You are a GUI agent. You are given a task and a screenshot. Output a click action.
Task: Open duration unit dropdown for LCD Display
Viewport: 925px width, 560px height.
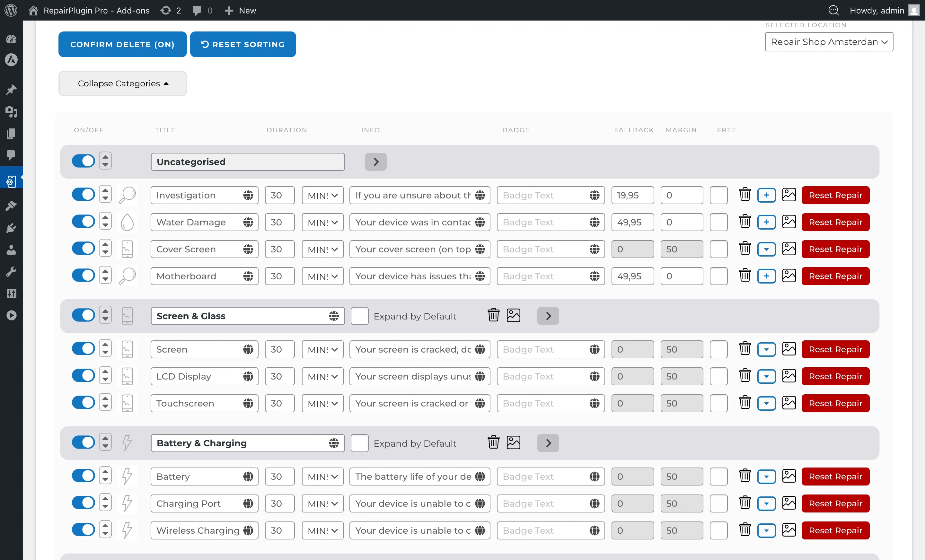pyautogui.click(x=322, y=376)
